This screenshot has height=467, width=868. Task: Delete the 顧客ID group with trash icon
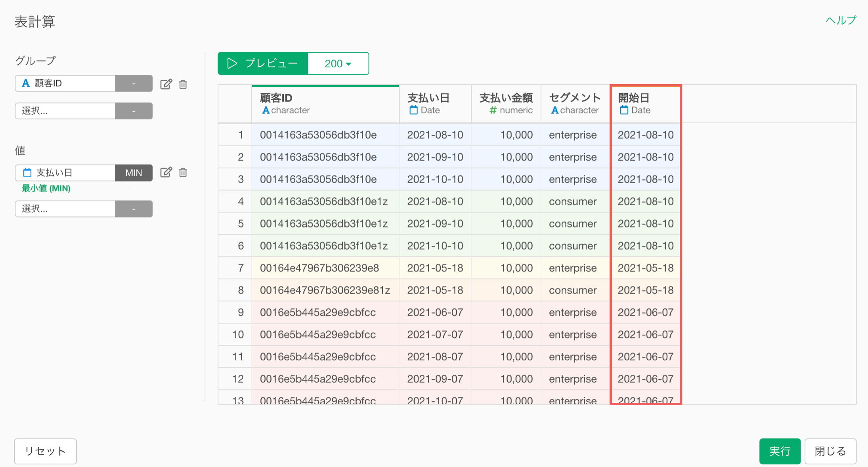(183, 84)
